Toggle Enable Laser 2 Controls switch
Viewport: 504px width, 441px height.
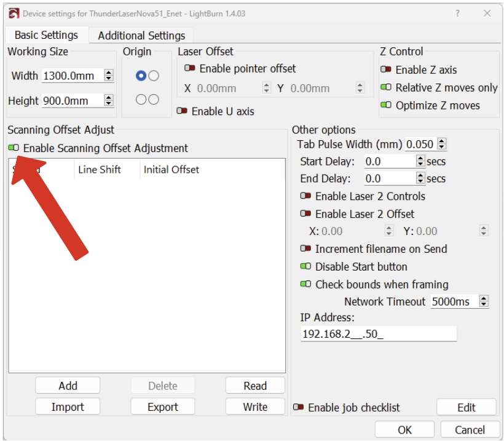305,196
